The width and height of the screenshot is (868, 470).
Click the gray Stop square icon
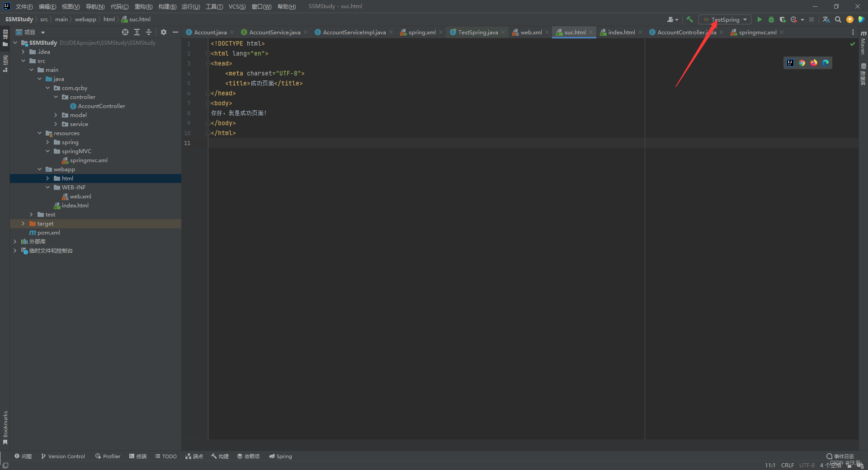click(811, 19)
